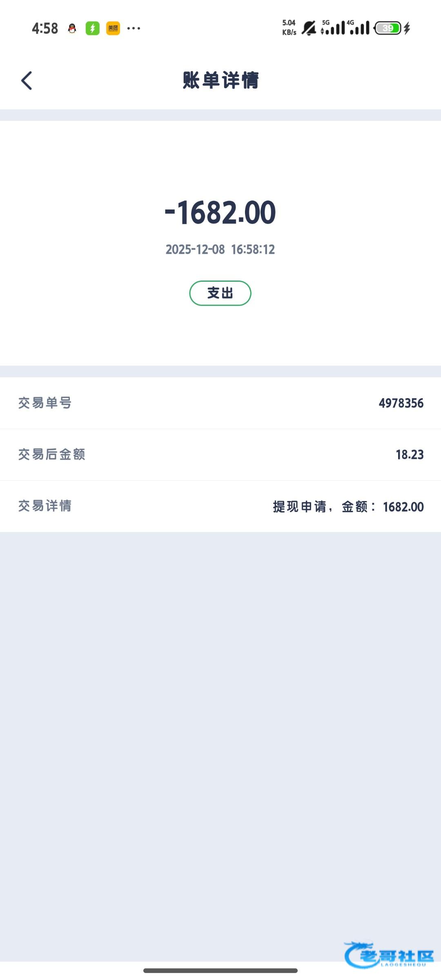Click the 支出 expense badge
This screenshot has height=980, width=441.
(220, 293)
